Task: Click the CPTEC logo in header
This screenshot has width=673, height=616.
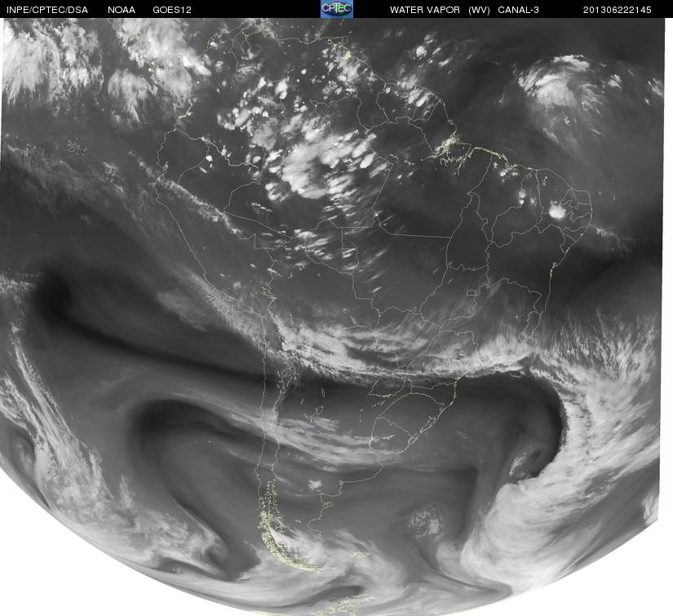Action: [x=337, y=9]
